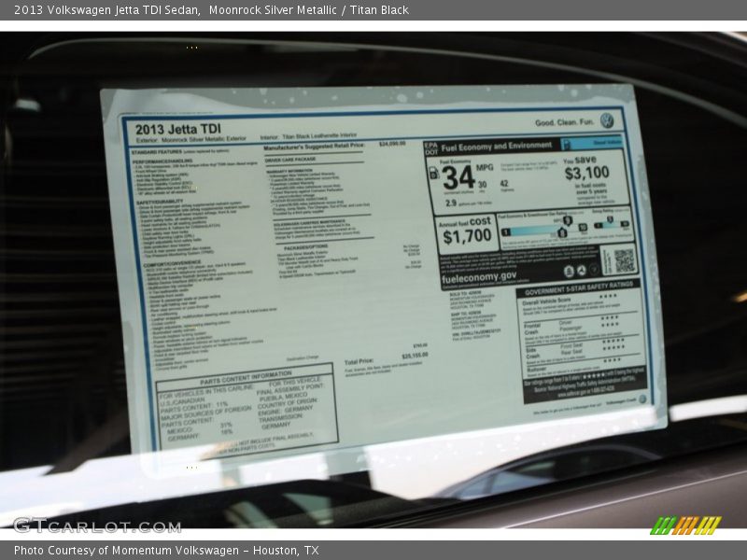Click the "PACKAGES/OPTIONS" section heading
Screen dimensions: 747x560
click(305, 248)
